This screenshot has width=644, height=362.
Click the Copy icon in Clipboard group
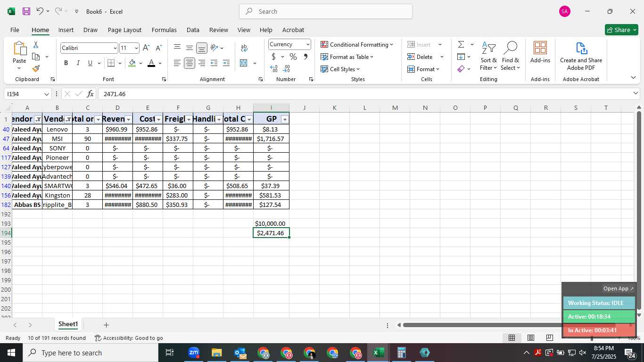(36, 57)
